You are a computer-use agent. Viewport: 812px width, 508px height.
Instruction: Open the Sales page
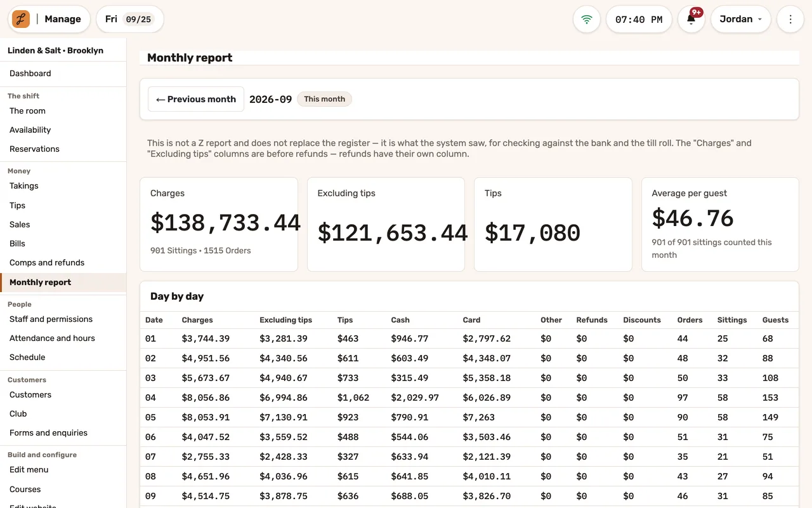point(63,225)
